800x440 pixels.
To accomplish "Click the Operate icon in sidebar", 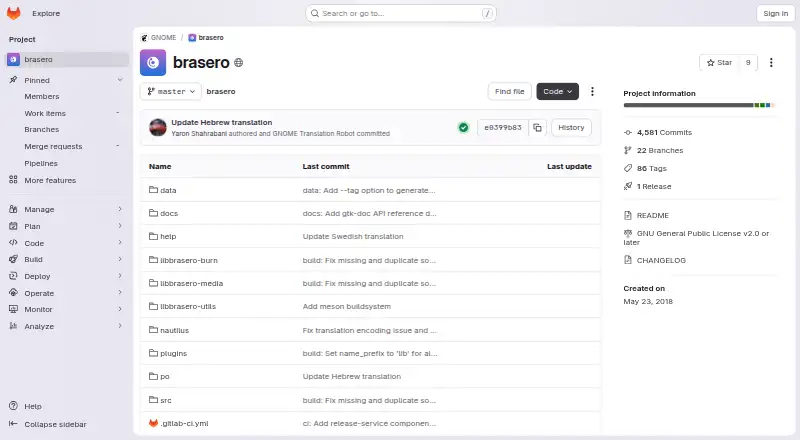I will (13, 292).
